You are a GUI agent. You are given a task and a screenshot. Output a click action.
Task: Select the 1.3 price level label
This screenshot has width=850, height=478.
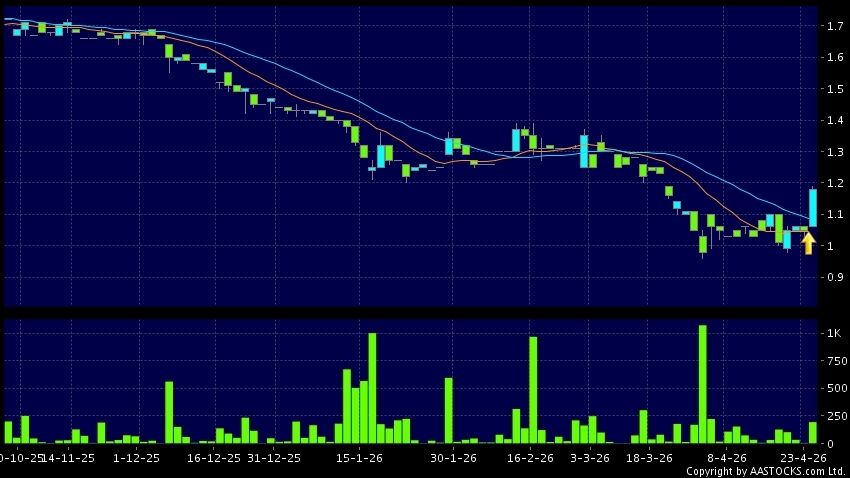pyautogui.click(x=834, y=152)
